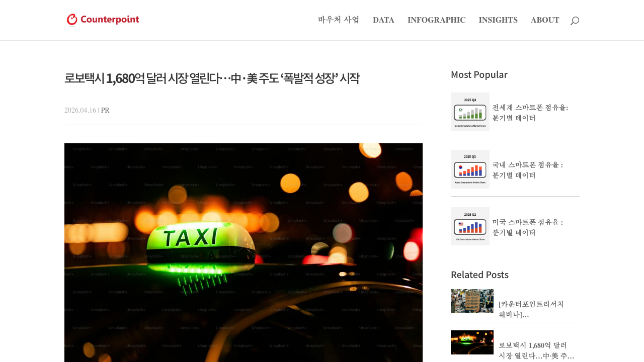The width and height of the screenshot is (644, 362).
Task: Click the Related Posts heading
Action: [x=479, y=275]
